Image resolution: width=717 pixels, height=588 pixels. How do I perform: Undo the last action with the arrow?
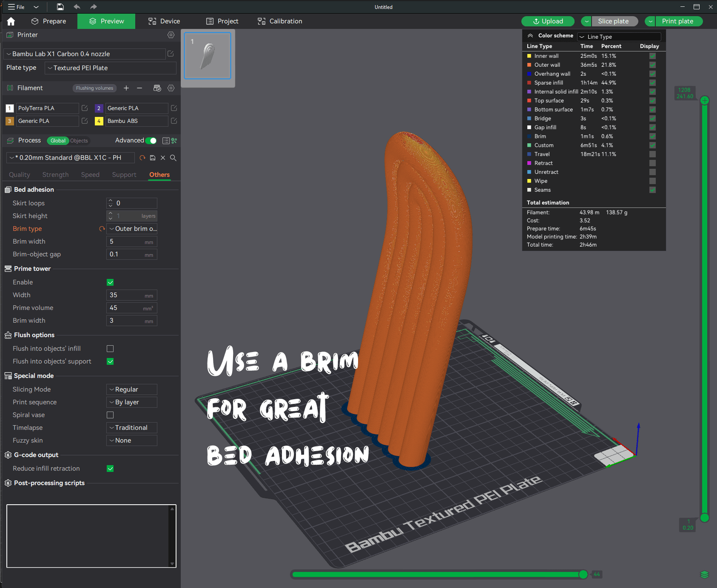(77, 7)
